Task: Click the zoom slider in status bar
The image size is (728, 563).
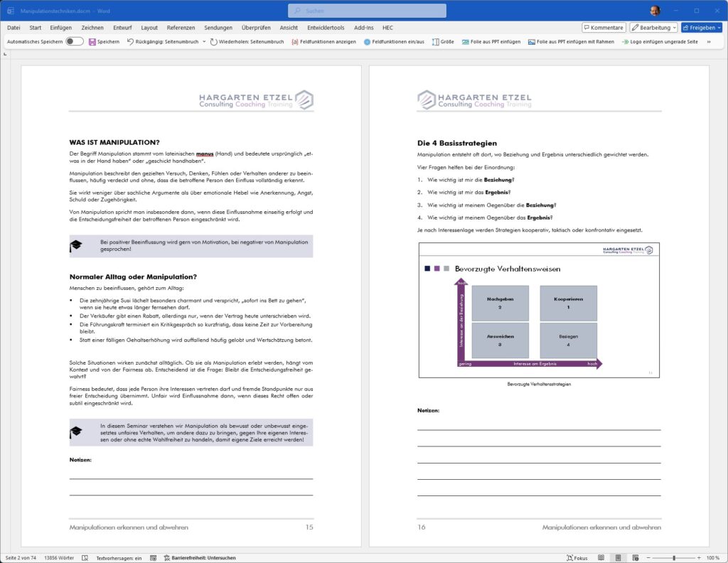Action: (x=674, y=558)
